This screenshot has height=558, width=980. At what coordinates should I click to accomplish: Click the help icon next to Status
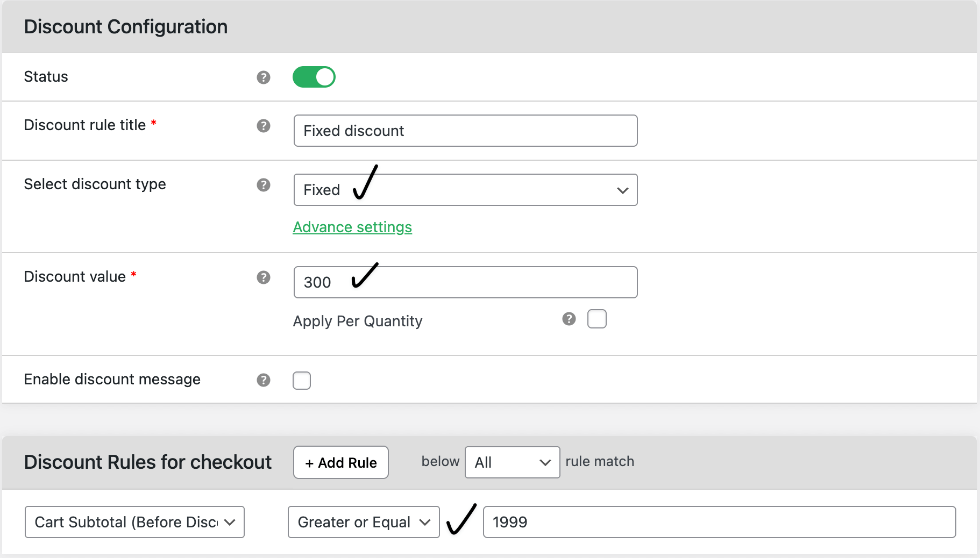263,77
